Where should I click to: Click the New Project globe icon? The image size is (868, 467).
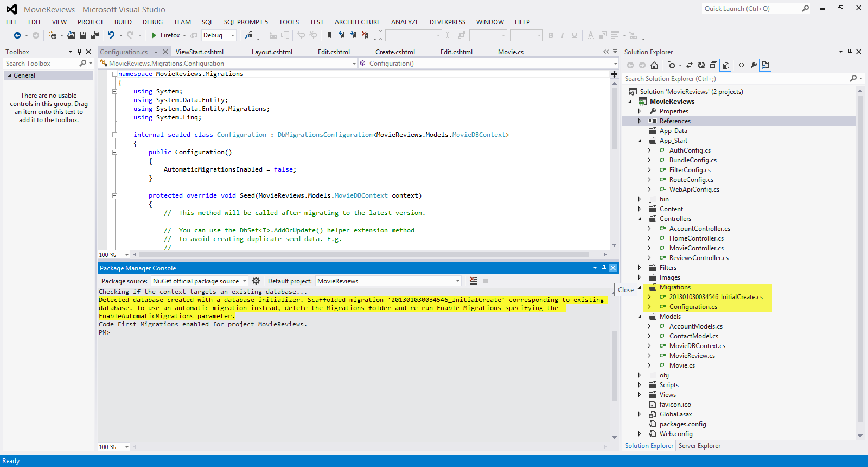tap(53, 35)
